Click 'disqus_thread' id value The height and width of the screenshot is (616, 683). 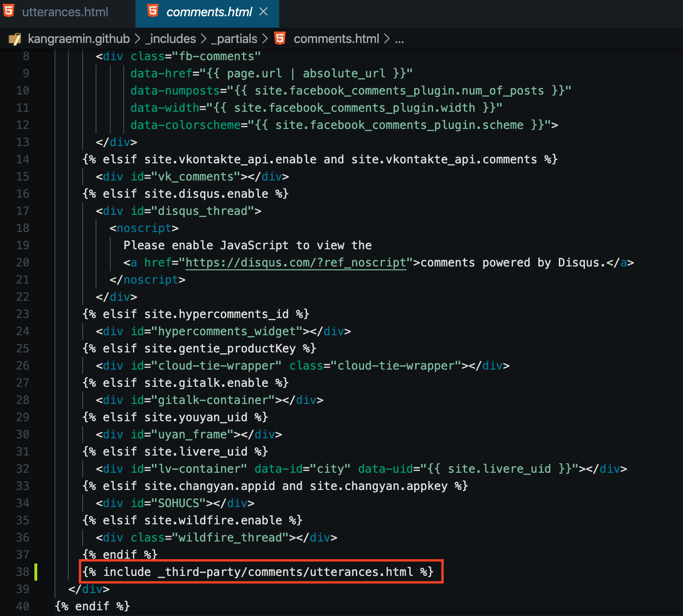point(203,211)
